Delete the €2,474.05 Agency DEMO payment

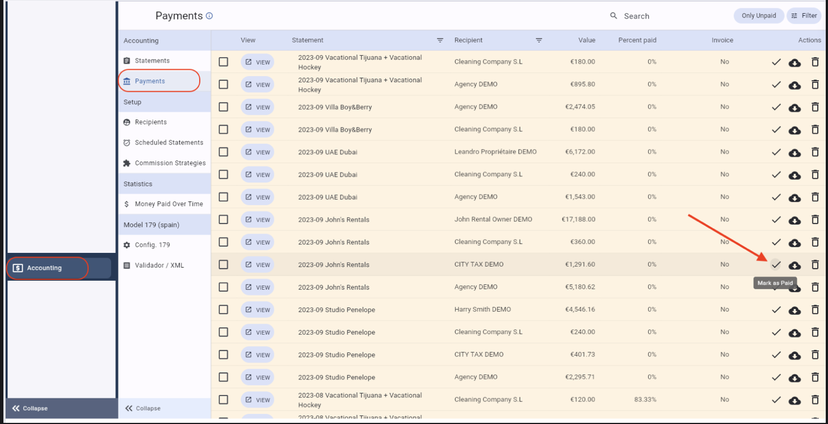click(815, 107)
